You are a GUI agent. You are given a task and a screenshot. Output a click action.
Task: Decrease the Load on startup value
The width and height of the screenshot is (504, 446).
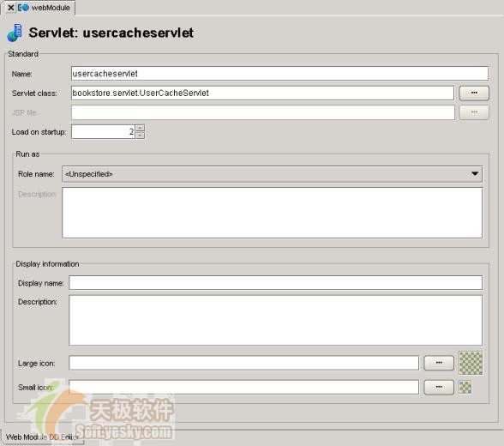(x=140, y=136)
